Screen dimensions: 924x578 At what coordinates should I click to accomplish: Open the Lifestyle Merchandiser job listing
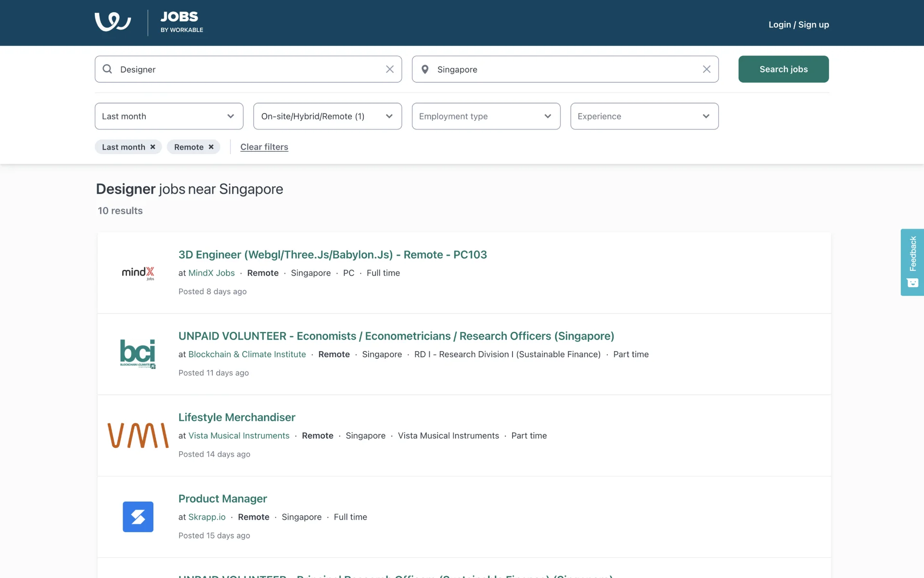(x=237, y=417)
